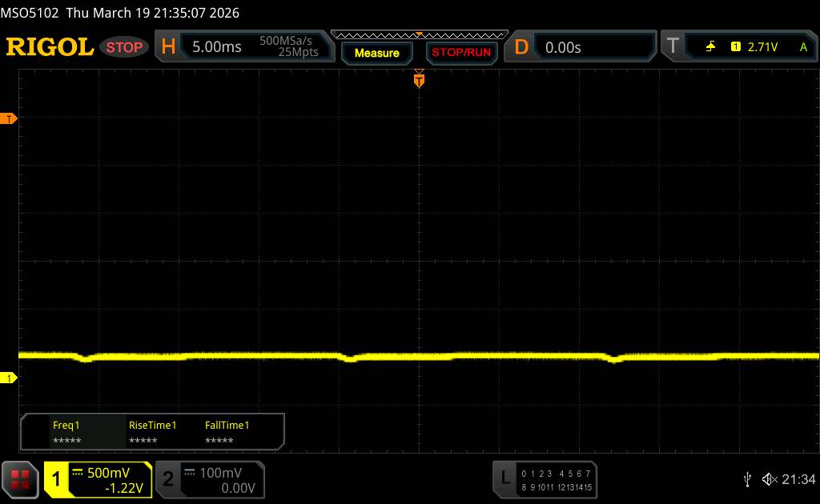Image resolution: width=820 pixels, height=504 pixels.
Task: Click the RIGOL logo
Action: point(50,47)
